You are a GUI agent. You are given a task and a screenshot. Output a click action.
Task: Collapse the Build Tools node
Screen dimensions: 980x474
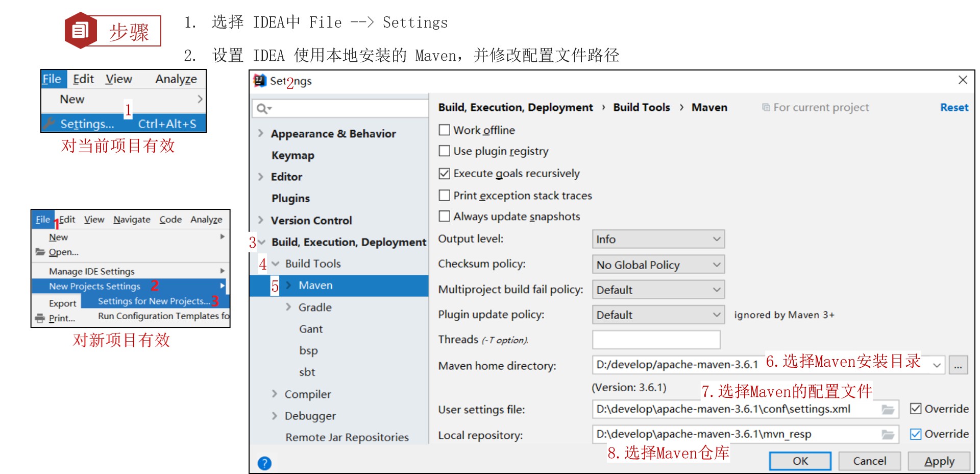click(276, 264)
